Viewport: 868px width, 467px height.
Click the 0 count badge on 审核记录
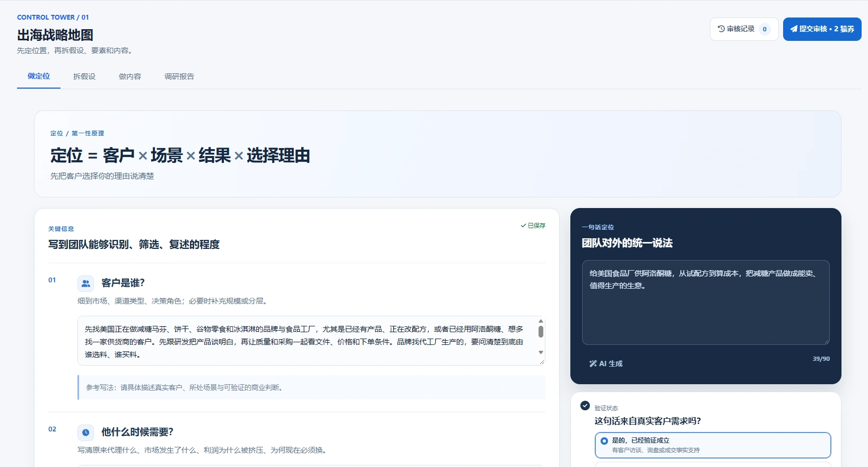click(765, 29)
